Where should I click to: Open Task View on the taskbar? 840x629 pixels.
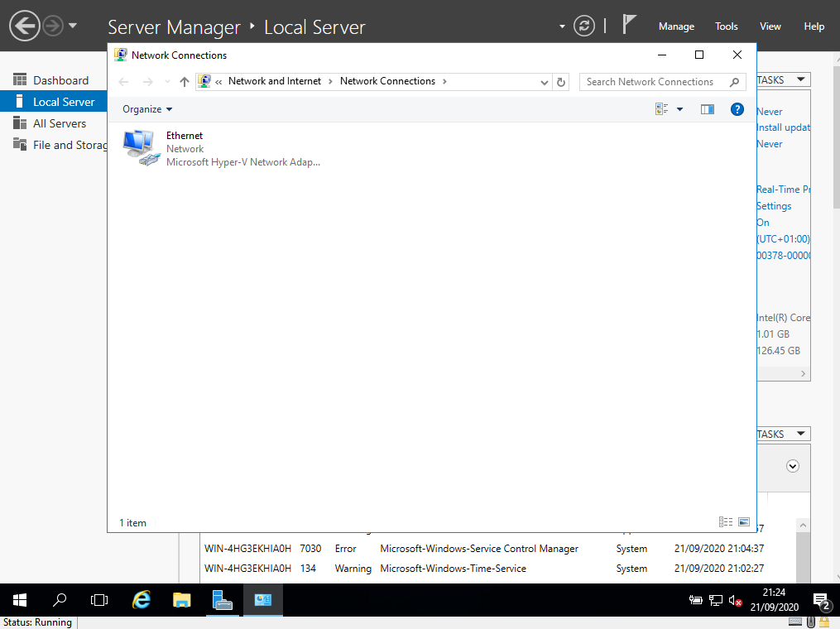99,600
